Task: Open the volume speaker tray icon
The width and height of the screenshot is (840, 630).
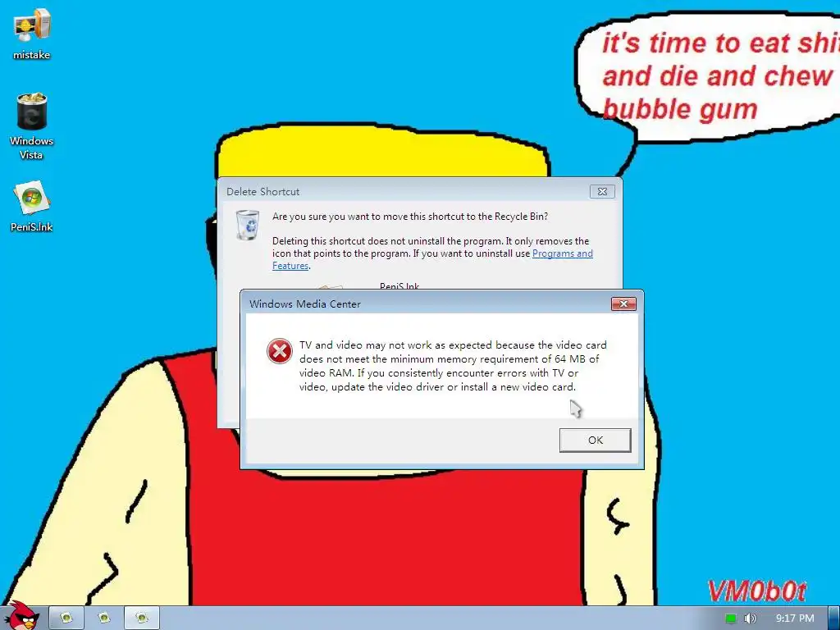Action: [x=750, y=619]
